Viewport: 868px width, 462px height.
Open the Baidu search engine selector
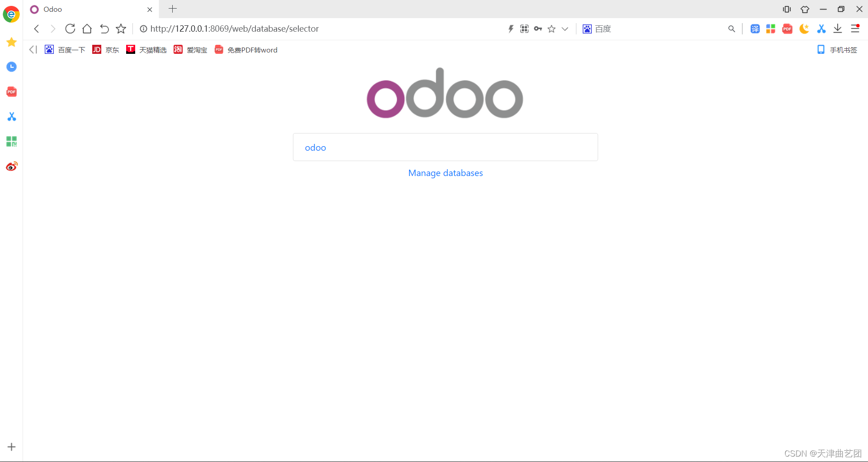[596, 29]
